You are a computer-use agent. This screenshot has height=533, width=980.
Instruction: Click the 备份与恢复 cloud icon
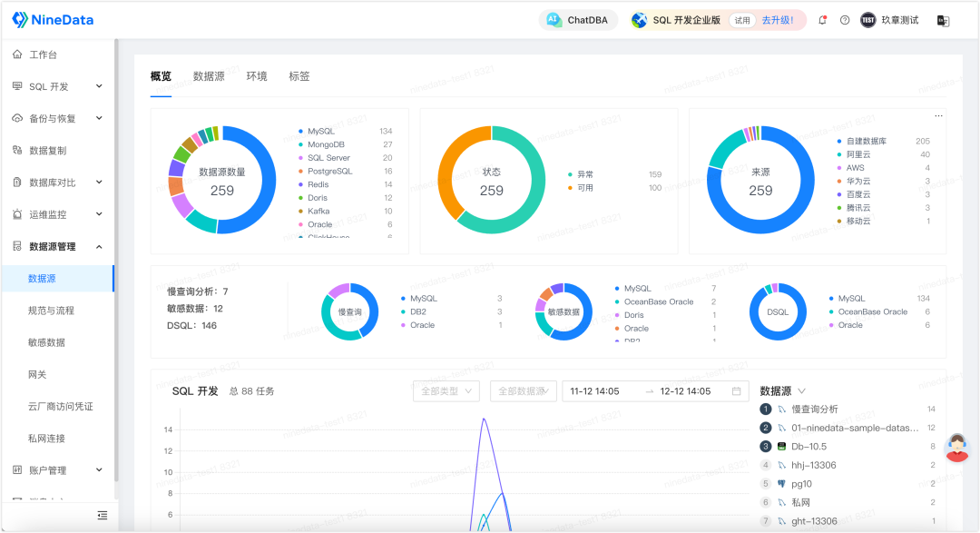coord(17,118)
